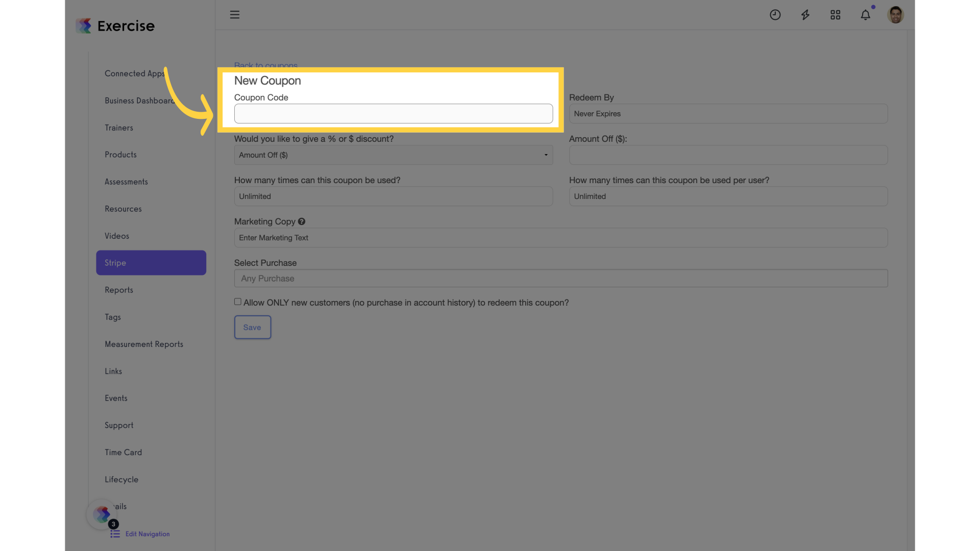The image size is (980, 551).
Task: Select Stripe in sidebar
Action: pos(151,263)
